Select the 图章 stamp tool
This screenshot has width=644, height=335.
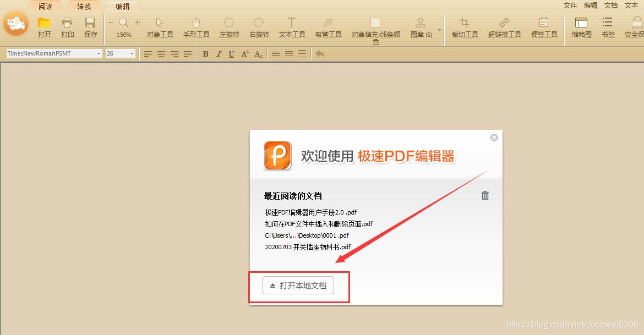click(421, 27)
